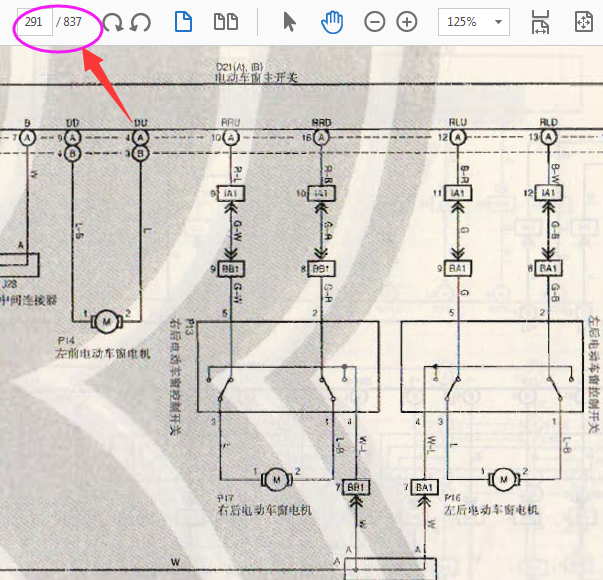Zoom out with the minus button
The height and width of the screenshot is (580, 603).
[x=375, y=22]
